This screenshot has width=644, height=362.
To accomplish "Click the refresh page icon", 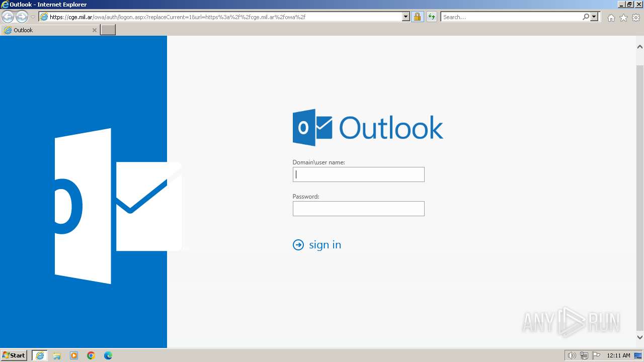I will point(431,17).
